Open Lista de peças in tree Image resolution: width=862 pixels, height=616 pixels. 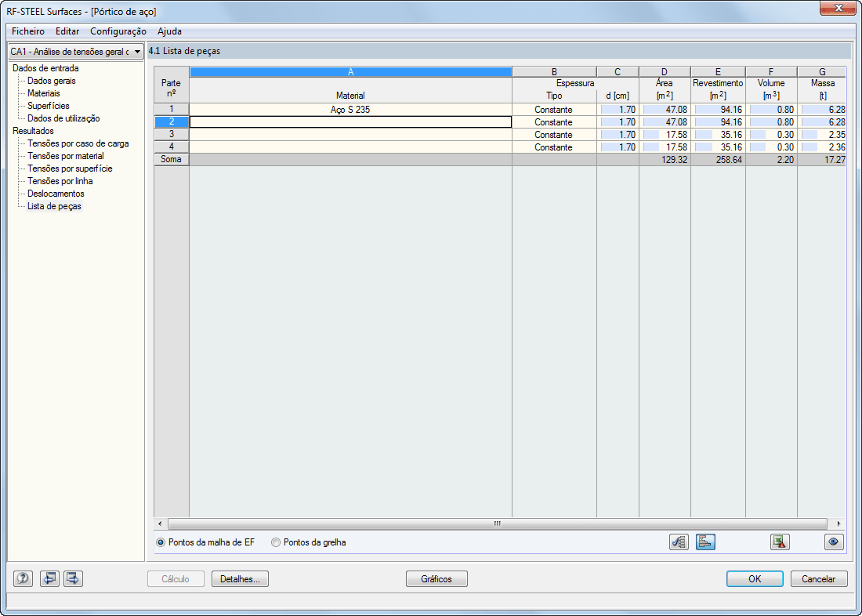pos(54,206)
